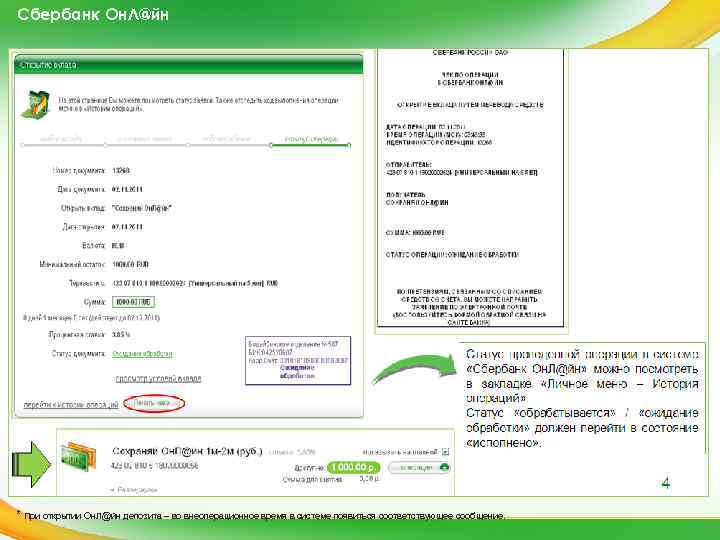The width and height of the screenshot is (720, 540).
Task: Click the banknotes icon of the deposit card
Action: click(79, 456)
